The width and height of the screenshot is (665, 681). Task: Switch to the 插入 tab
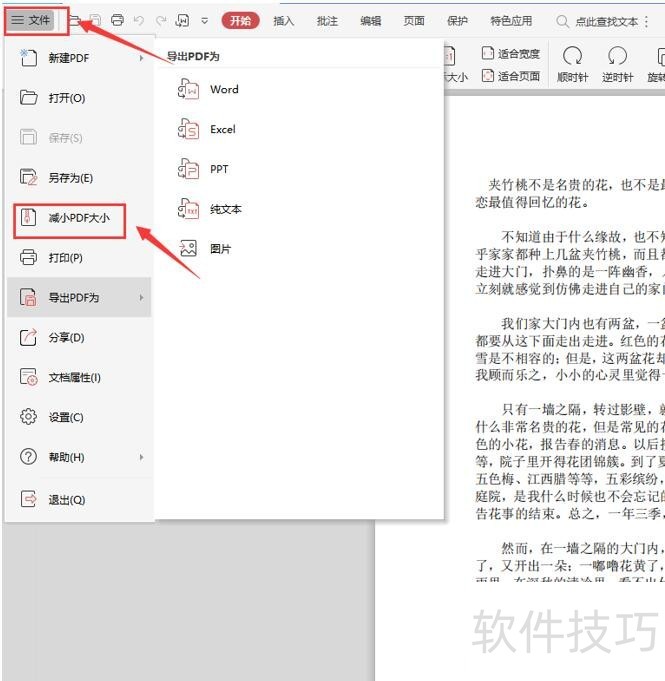point(284,21)
